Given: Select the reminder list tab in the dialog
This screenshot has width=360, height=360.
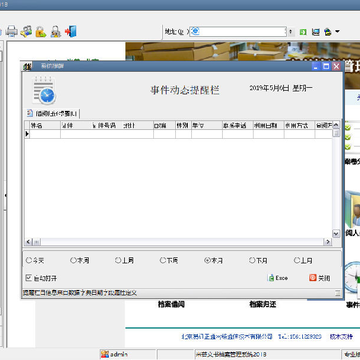Looking at the screenshot, I should point(53,114).
